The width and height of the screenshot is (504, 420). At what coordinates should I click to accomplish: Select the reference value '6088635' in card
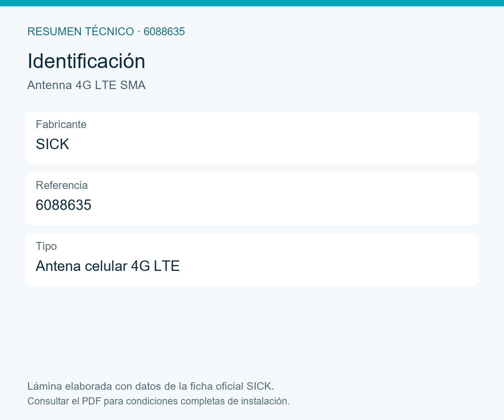pos(63,205)
